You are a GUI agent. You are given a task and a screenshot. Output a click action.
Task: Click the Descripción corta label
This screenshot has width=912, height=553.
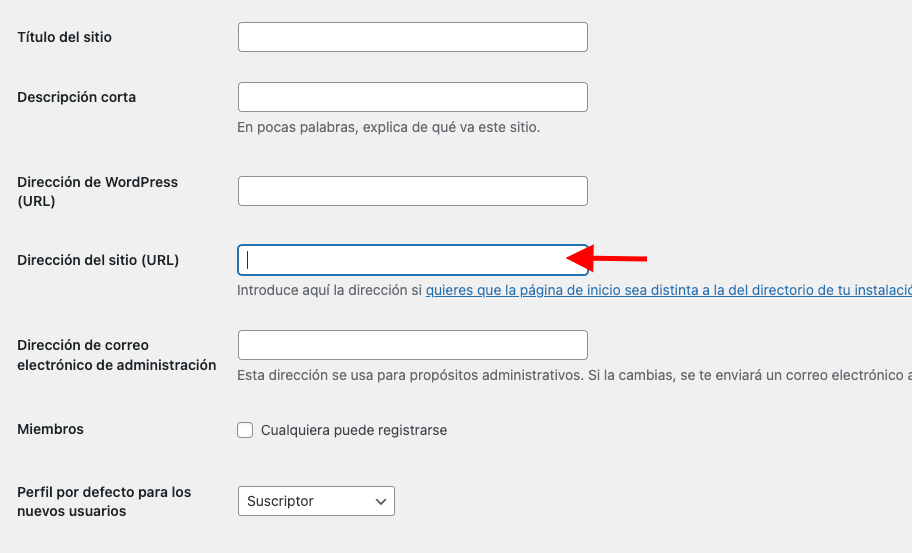tap(76, 97)
